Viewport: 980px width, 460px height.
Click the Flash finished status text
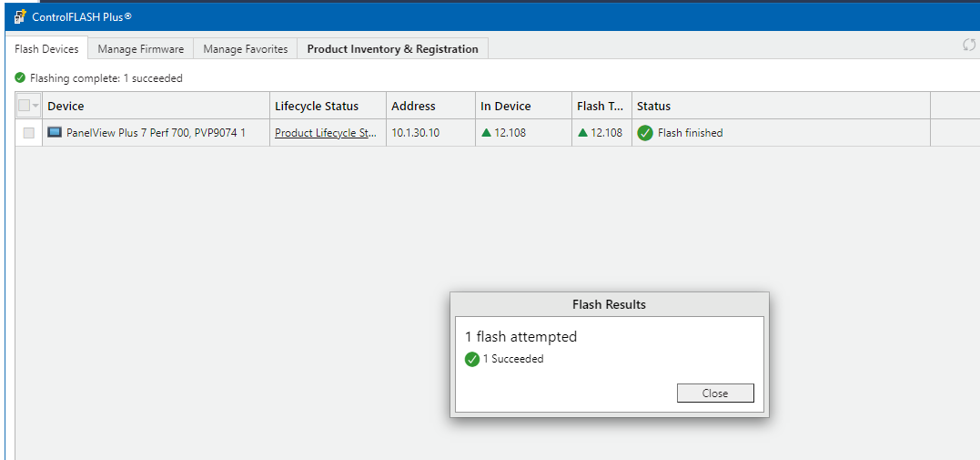coord(690,133)
